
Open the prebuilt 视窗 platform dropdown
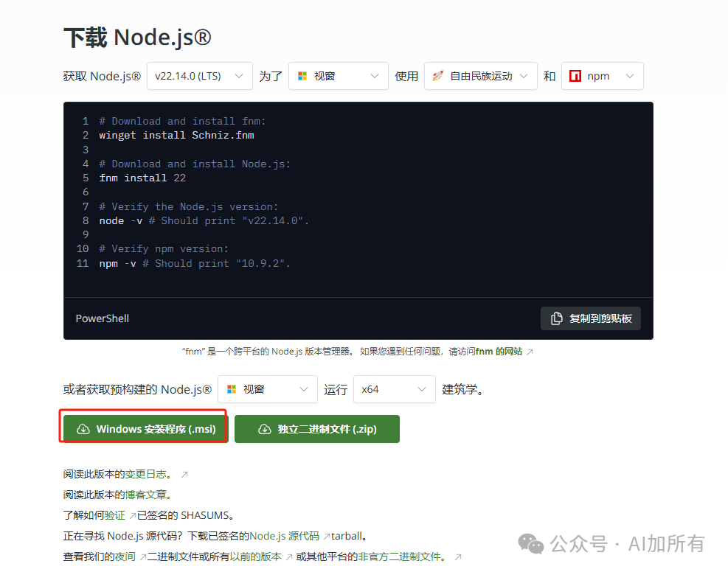click(x=268, y=389)
